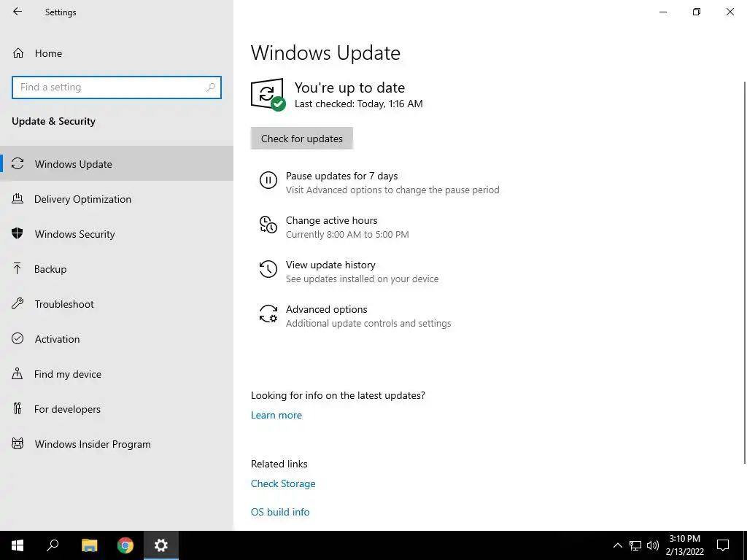Open Find my device settings
This screenshot has height=560, width=747.
click(x=117, y=374)
